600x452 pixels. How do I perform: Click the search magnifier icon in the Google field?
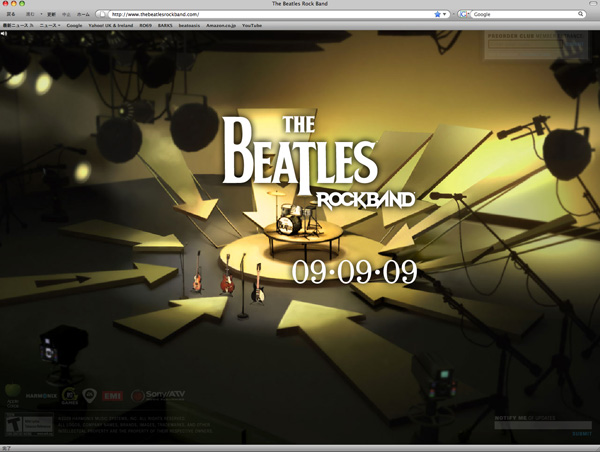pyautogui.click(x=580, y=15)
